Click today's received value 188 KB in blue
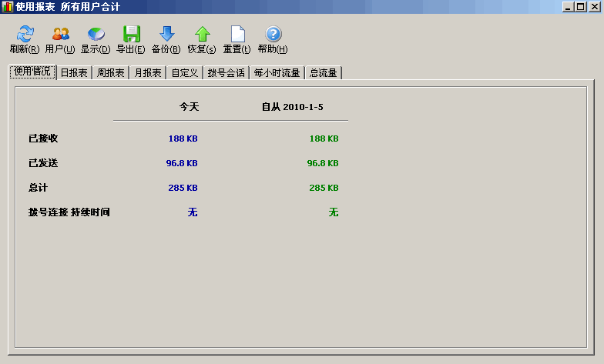The height and width of the screenshot is (364, 604). pyautogui.click(x=183, y=139)
